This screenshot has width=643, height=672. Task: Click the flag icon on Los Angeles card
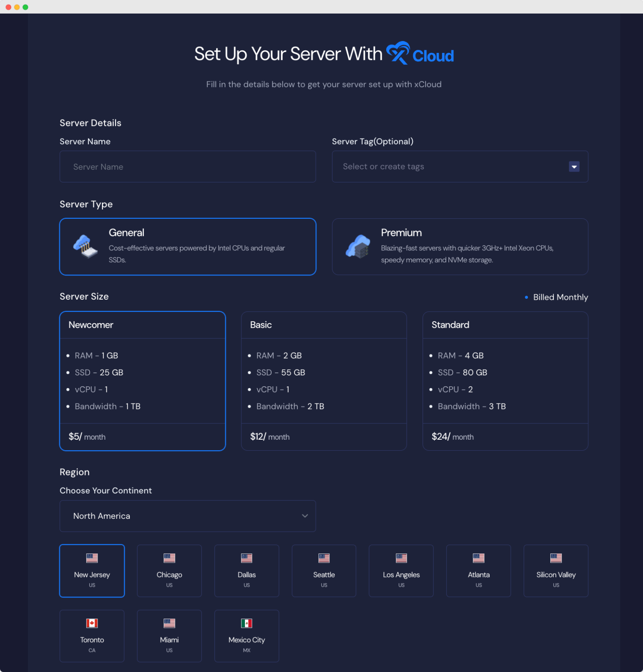[401, 558]
